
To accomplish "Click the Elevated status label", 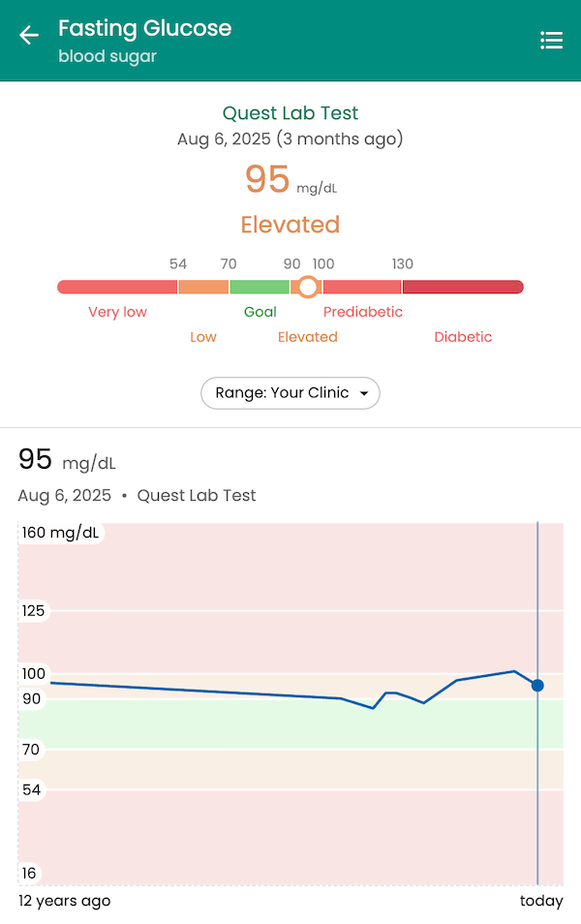I will (290, 224).
